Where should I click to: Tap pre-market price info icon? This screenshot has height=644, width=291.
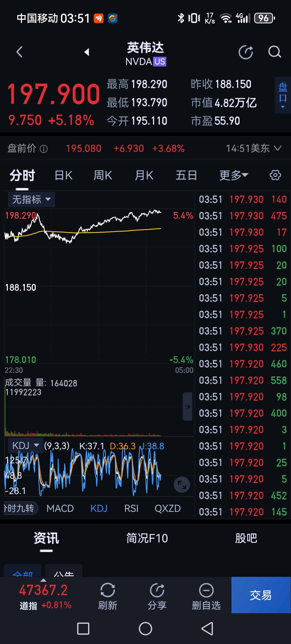44,149
